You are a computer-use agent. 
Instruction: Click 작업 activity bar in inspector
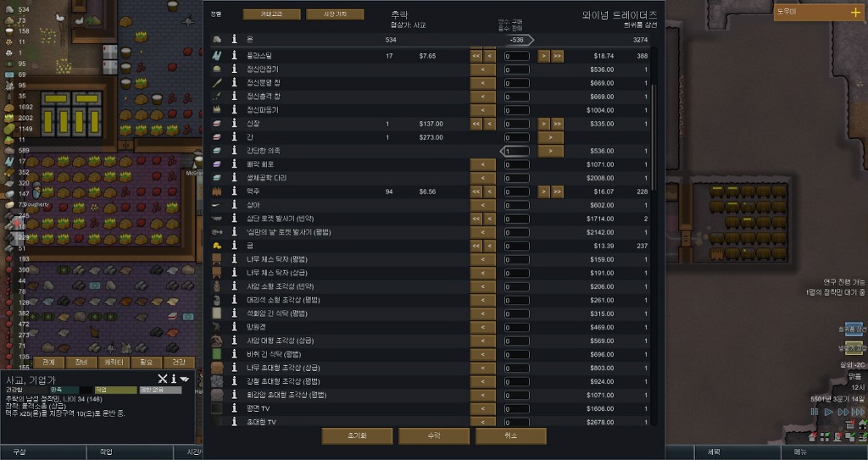tap(115, 390)
